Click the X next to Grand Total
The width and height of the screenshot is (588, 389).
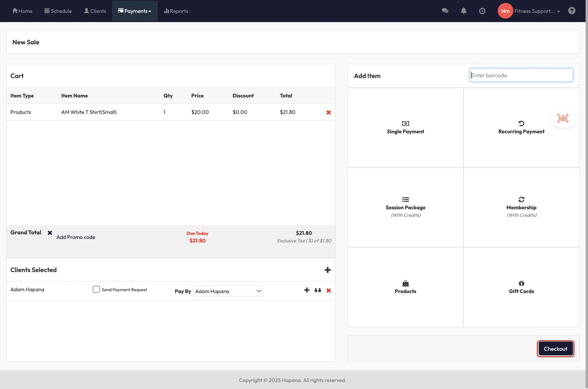(50, 233)
